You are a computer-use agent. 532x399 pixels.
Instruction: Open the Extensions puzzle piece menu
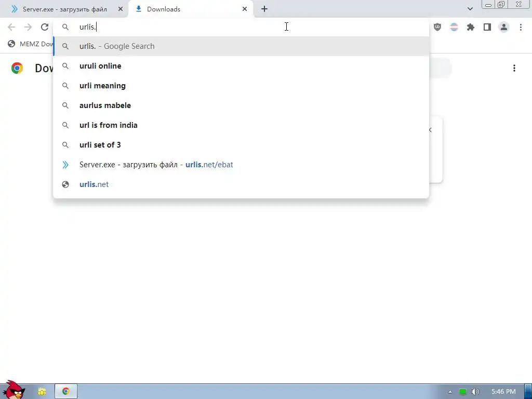471,27
